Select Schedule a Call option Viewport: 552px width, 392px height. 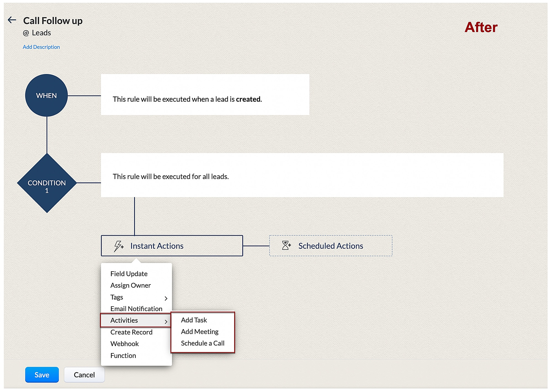click(203, 343)
